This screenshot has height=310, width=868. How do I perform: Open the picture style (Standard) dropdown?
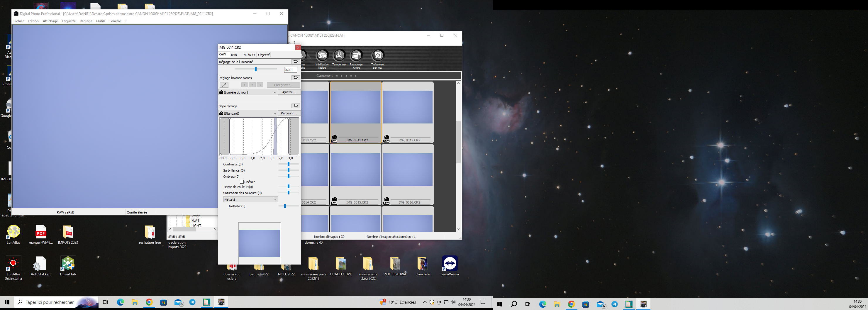tap(248, 113)
